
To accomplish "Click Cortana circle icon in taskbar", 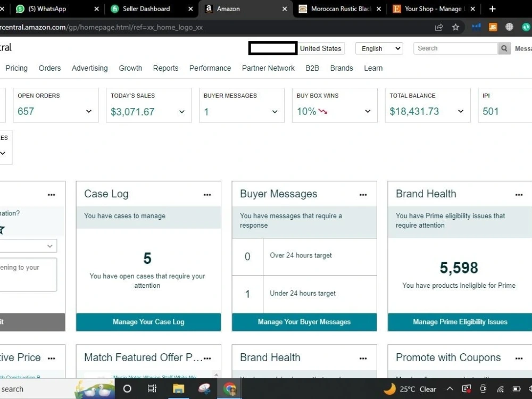I will point(127,388).
